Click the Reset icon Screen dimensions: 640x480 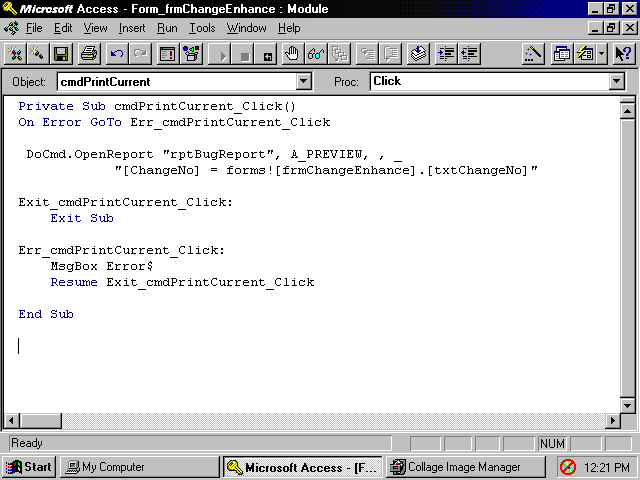click(x=265, y=54)
